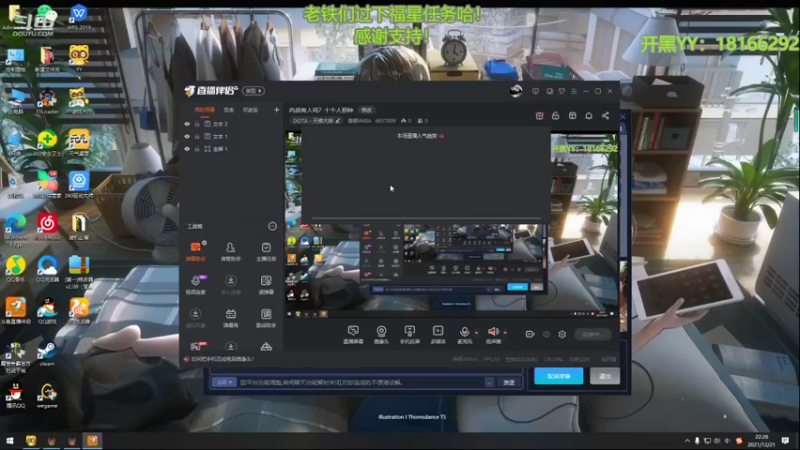Open settings gear beside start-stream button
This screenshot has height=450, width=800.
[x=562, y=334]
